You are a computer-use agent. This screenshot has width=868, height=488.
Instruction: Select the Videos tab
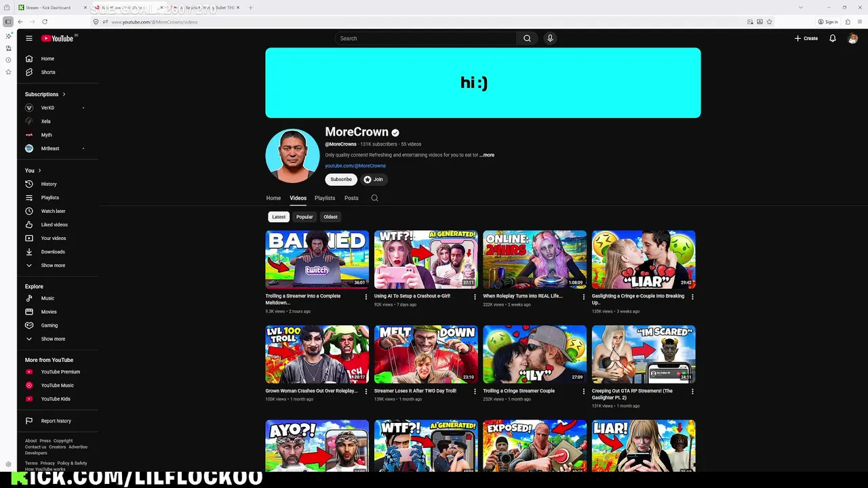[x=298, y=198]
